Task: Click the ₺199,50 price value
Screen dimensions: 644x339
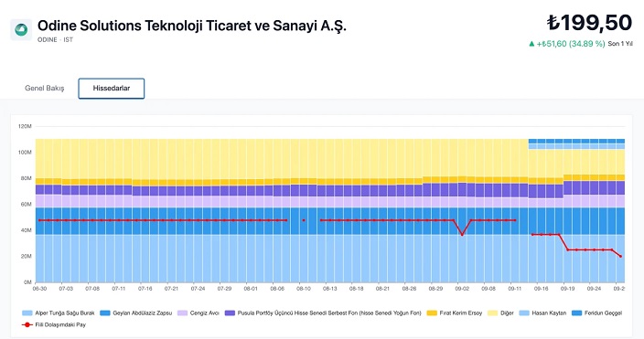Action: [589, 23]
